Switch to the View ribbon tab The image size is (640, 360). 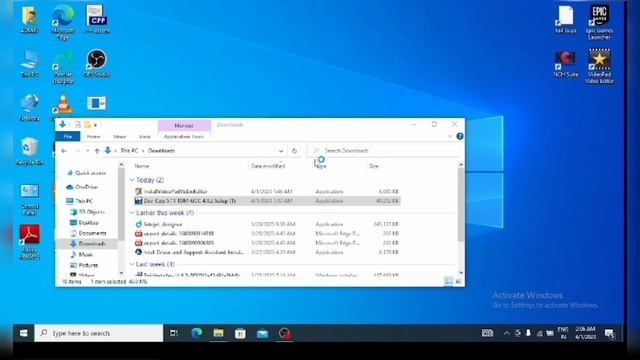144,136
